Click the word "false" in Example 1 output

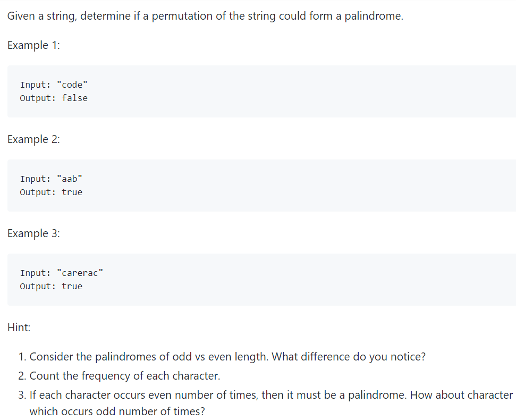click(x=75, y=98)
